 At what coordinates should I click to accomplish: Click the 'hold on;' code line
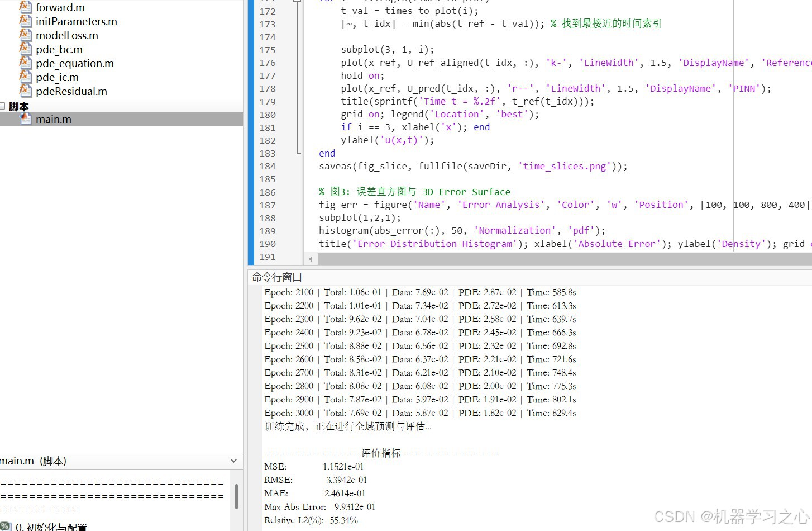(x=362, y=75)
